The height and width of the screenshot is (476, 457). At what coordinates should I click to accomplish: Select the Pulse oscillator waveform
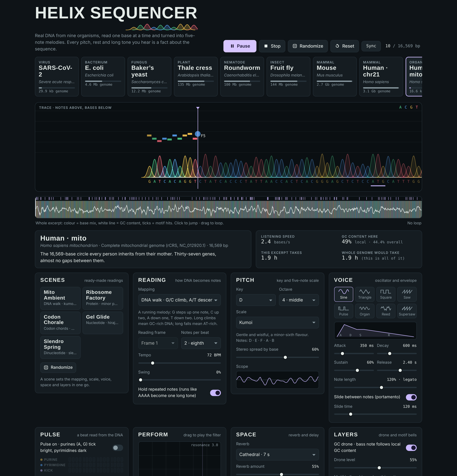pos(343,311)
